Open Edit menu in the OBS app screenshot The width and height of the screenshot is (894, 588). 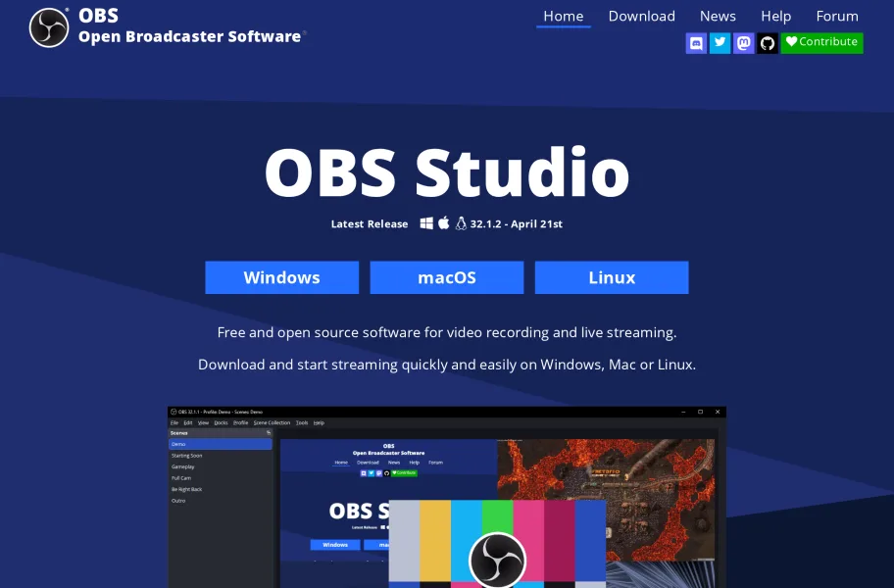click(188, 422)
